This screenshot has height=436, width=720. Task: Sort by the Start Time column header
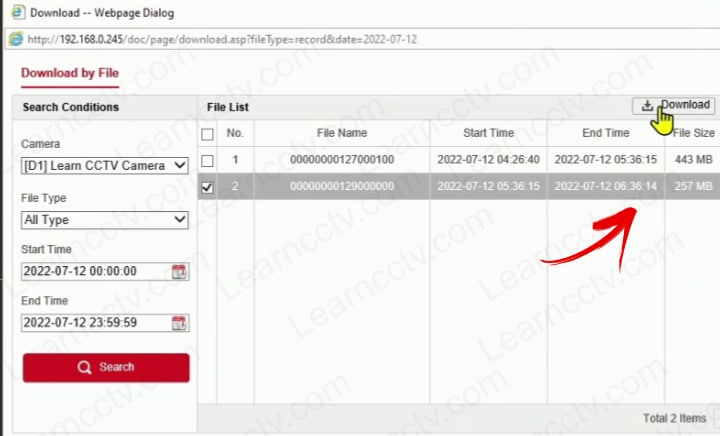488,133
